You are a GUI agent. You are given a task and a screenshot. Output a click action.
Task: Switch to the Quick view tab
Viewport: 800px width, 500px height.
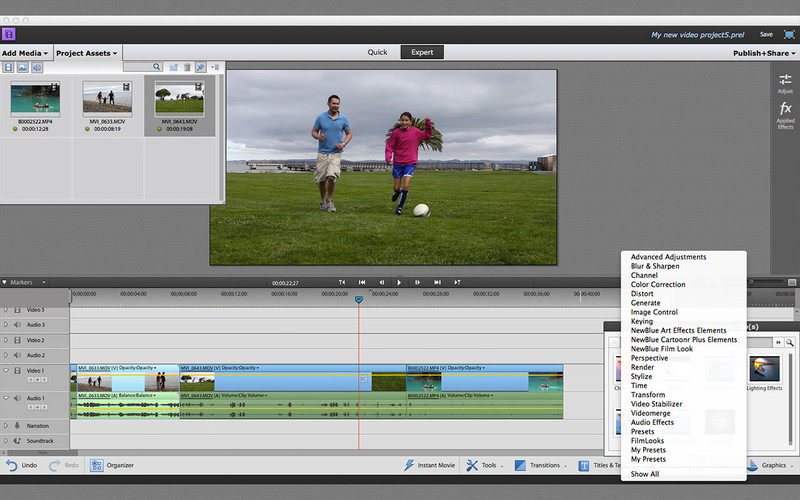coord(377,52)
